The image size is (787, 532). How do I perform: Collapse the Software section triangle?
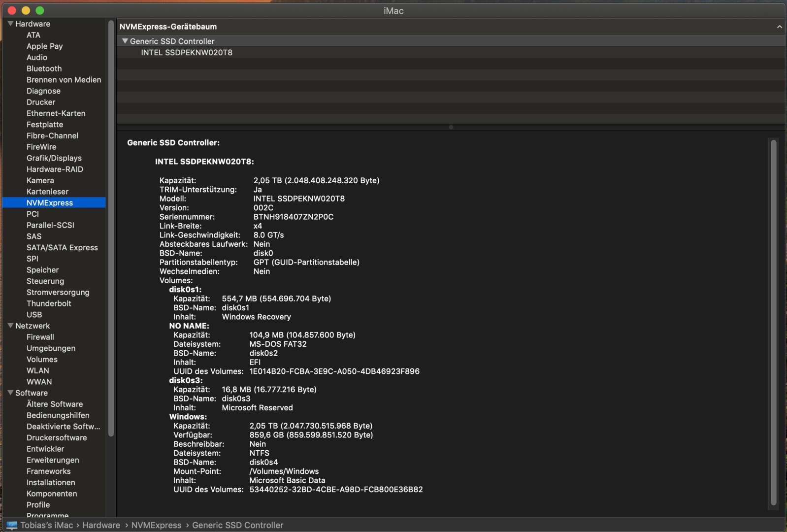10,393
